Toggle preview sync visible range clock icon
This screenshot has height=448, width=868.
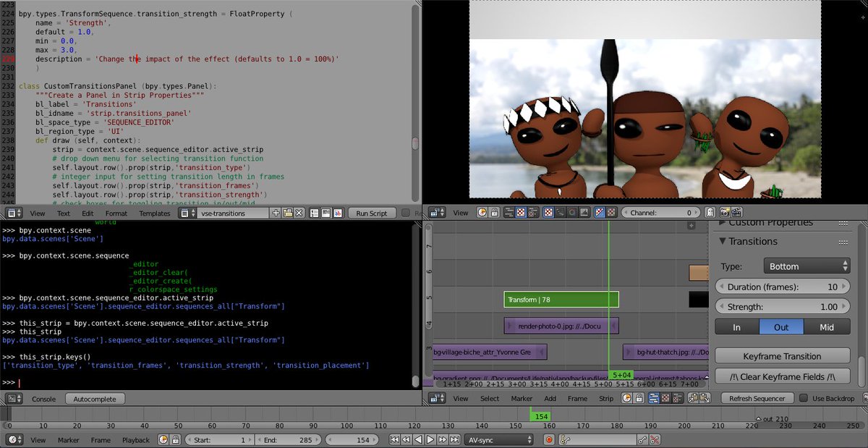(482, 212)
